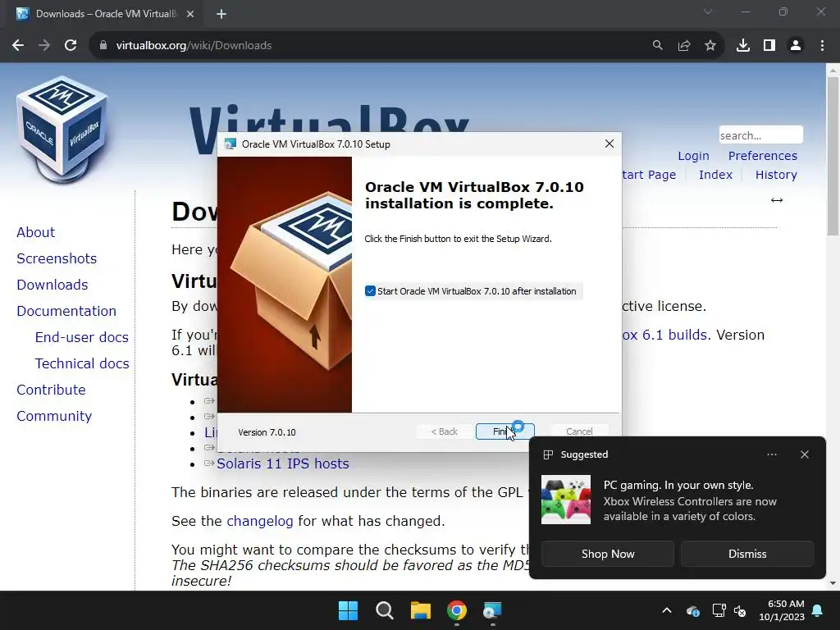Open the changelog link
840x630 pixels.
(260, 521)
